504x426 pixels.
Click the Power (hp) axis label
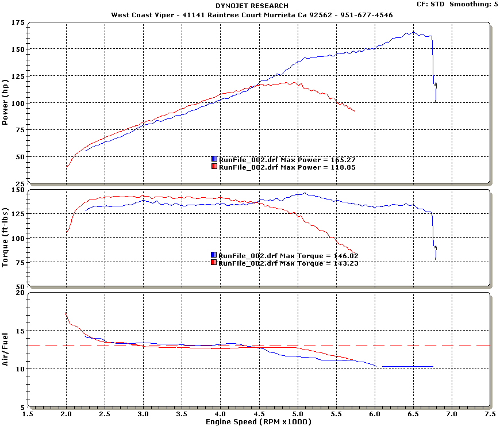pyautogui.click(x=5, y=102)
